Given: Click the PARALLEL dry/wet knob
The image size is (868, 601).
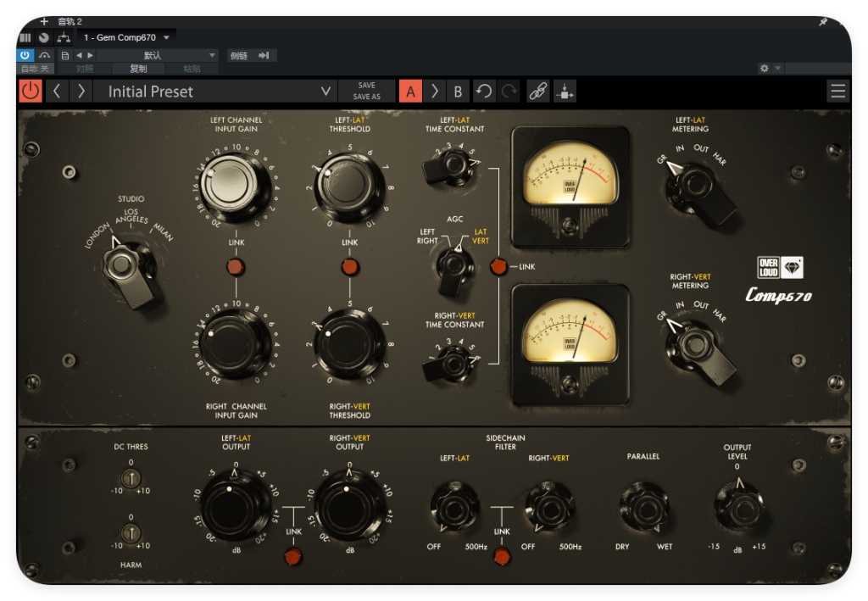Looking at the screenshot, I should (644, 508).
